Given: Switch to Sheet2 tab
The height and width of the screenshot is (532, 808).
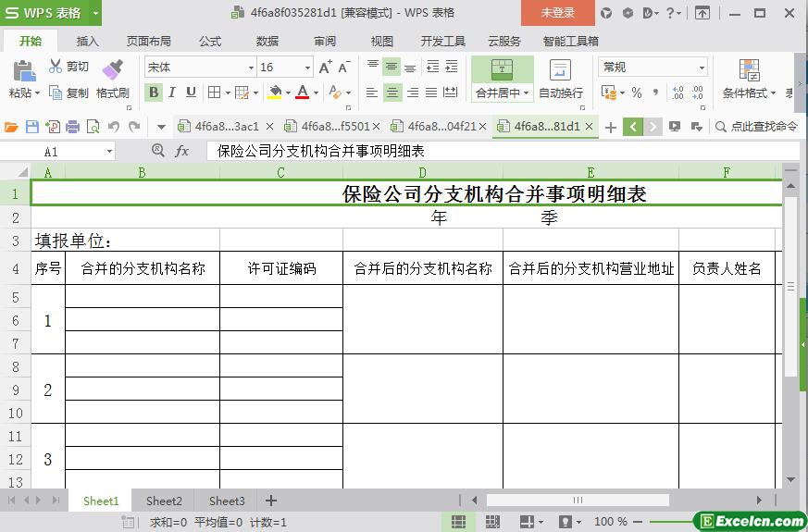Looking at the screenshot, I should pos(164,501).
